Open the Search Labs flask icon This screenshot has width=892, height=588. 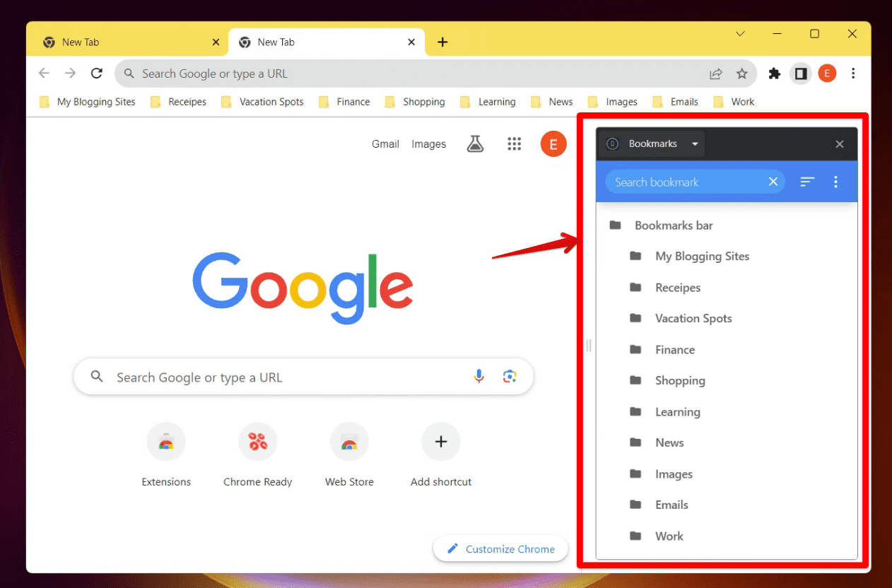476,144
